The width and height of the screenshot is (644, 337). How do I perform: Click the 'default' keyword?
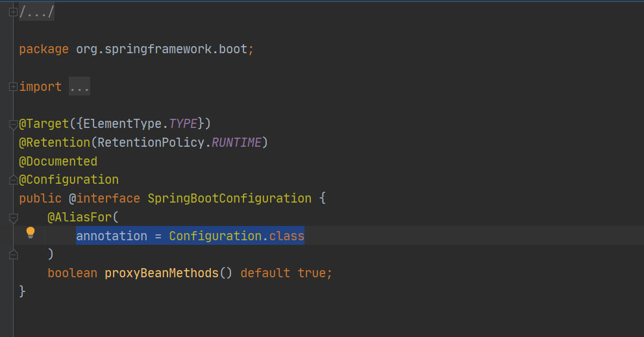[x=266, y=273]
